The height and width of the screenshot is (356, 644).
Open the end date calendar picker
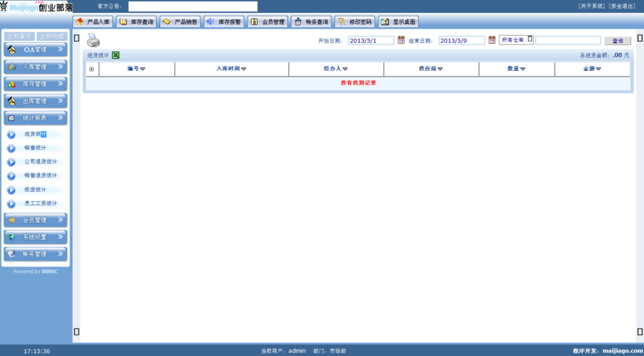point(492,40)
